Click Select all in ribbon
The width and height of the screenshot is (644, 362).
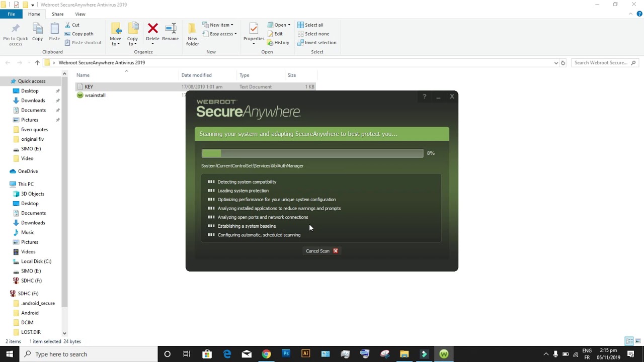(310, 25)
